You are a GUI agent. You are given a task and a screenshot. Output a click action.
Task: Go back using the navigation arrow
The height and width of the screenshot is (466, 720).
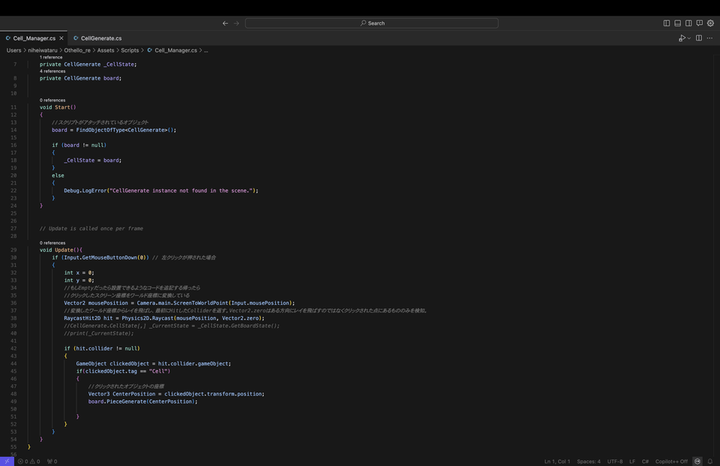click(225, 23)
